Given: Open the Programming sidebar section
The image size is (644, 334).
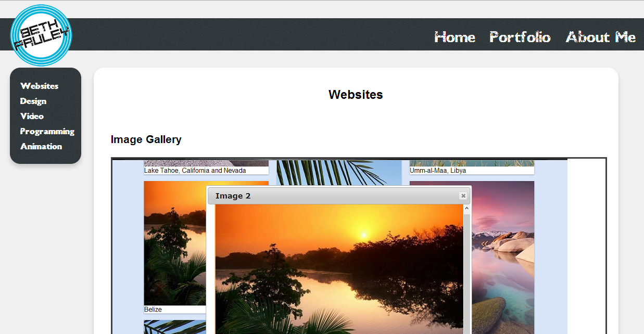Looking at the screenshot, I should pos(47,131).
